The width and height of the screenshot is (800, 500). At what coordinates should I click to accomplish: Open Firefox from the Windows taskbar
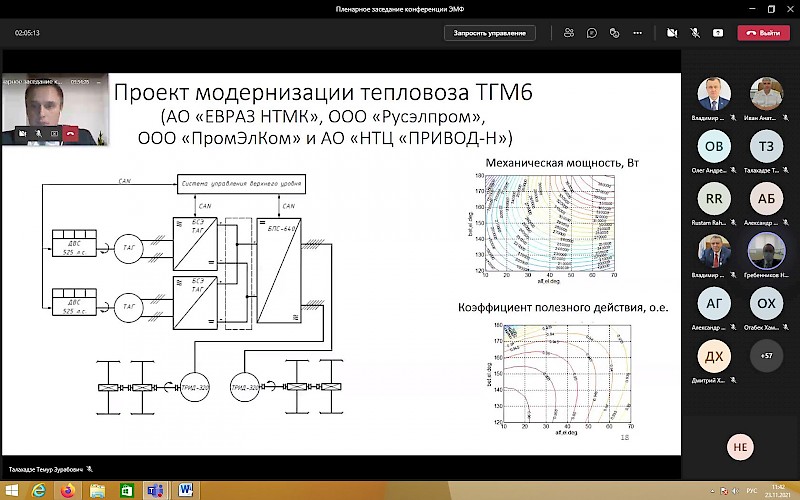point(67,490)
